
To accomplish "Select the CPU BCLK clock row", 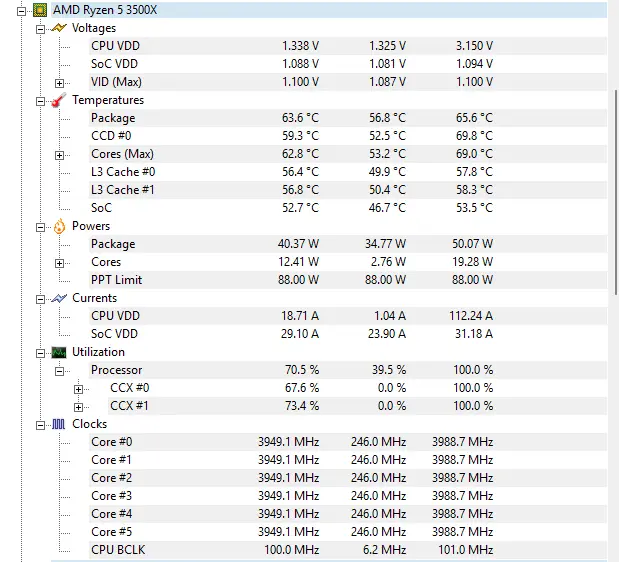I will (x=348, y=550).
